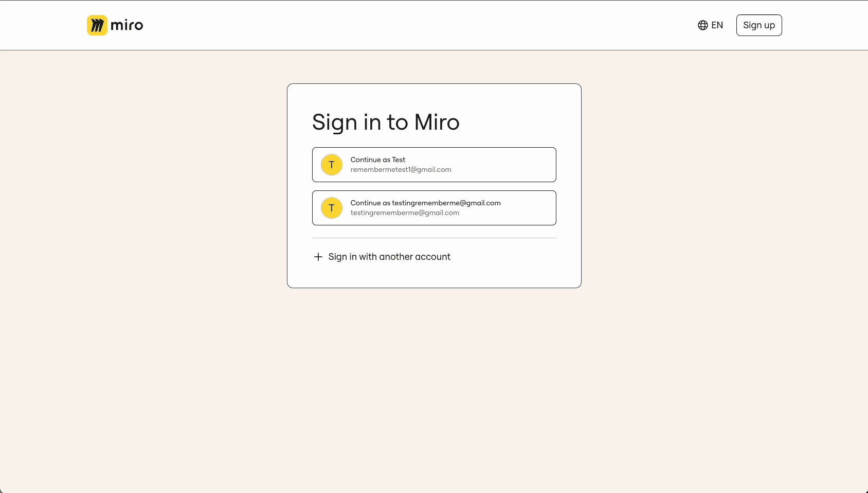Click the T avatar beside Continue as Test
Viewport: 868px width, 493px height.
click(x=332, y=165)
